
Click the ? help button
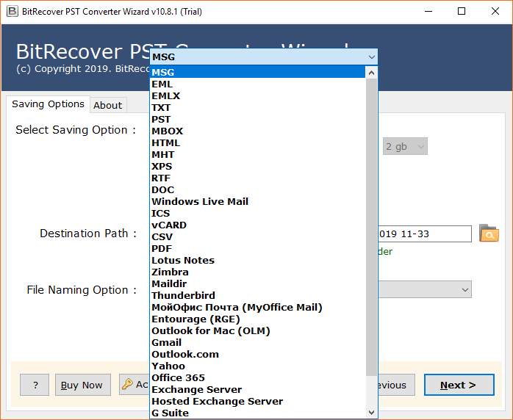35,385
